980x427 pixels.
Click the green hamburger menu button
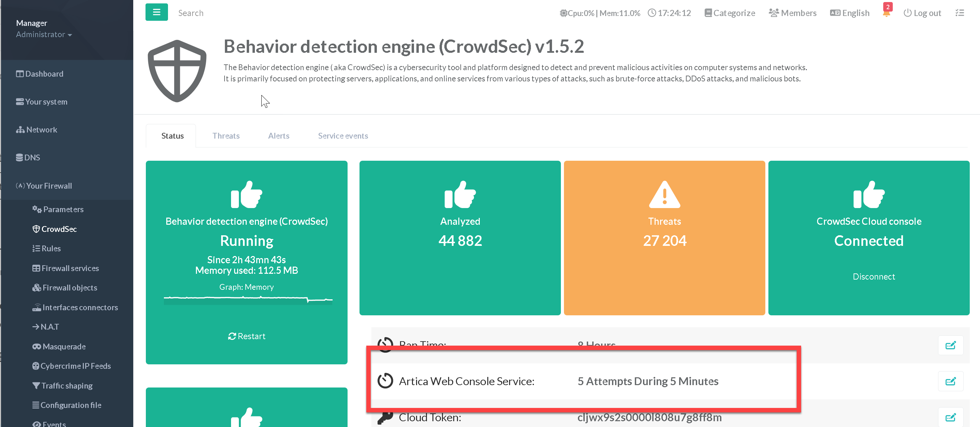(156, 12)
